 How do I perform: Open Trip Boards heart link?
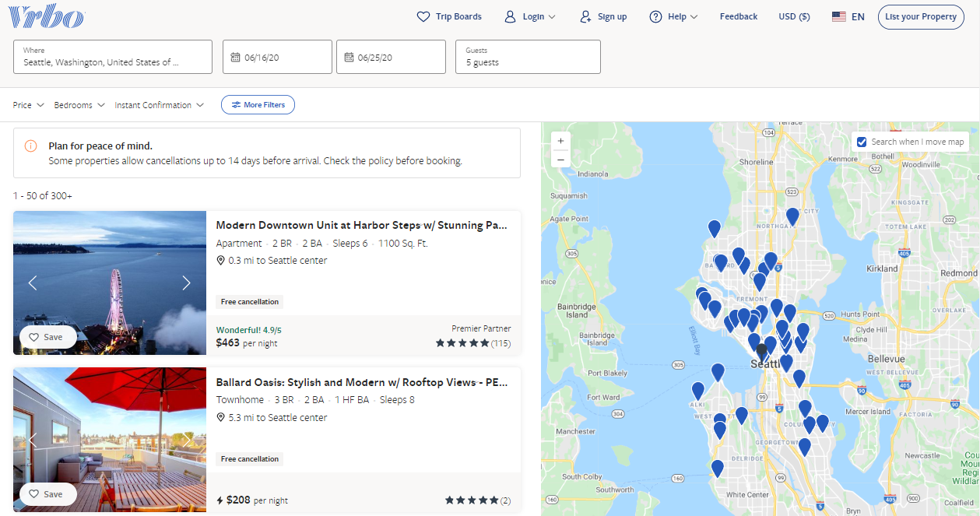[449, 16]
